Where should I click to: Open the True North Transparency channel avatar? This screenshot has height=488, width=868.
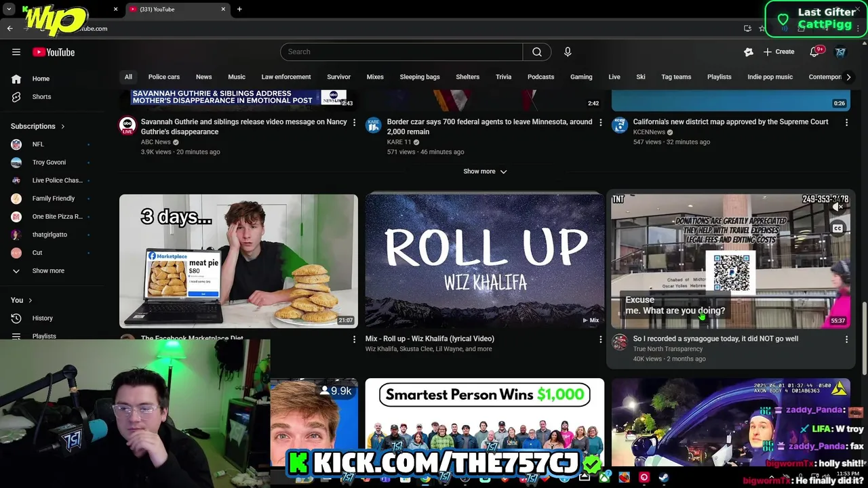(x=620, y=342)
